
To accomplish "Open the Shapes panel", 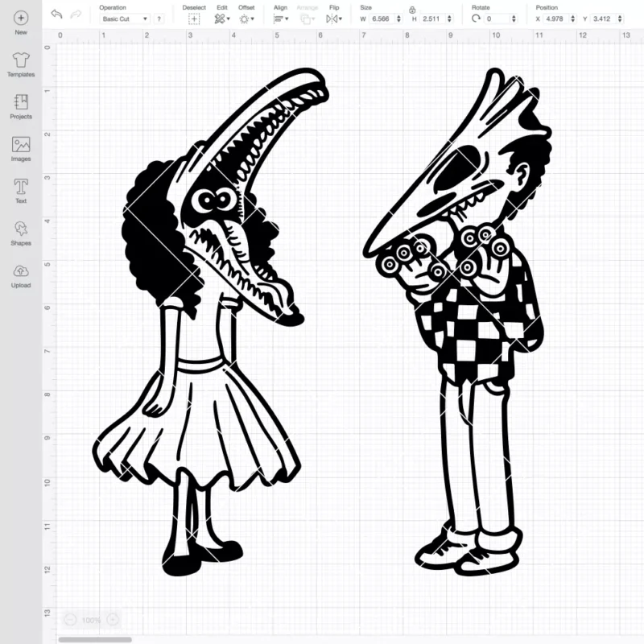I will (21, 233).
